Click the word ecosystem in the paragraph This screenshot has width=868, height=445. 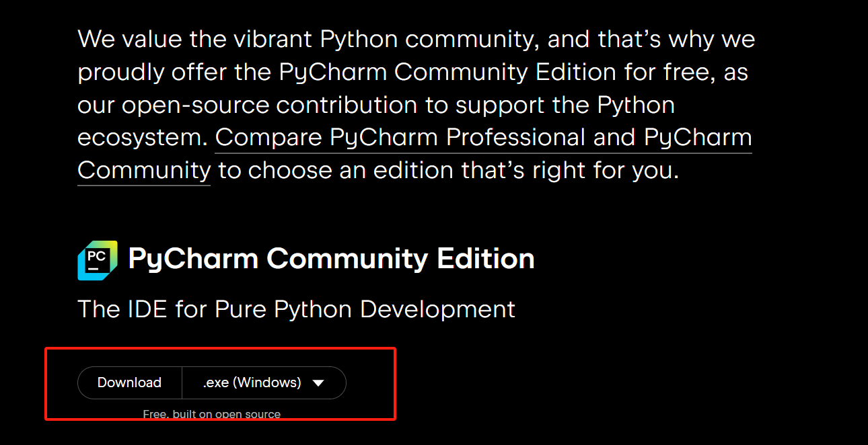pyautogui.click(x=141, y=138)
